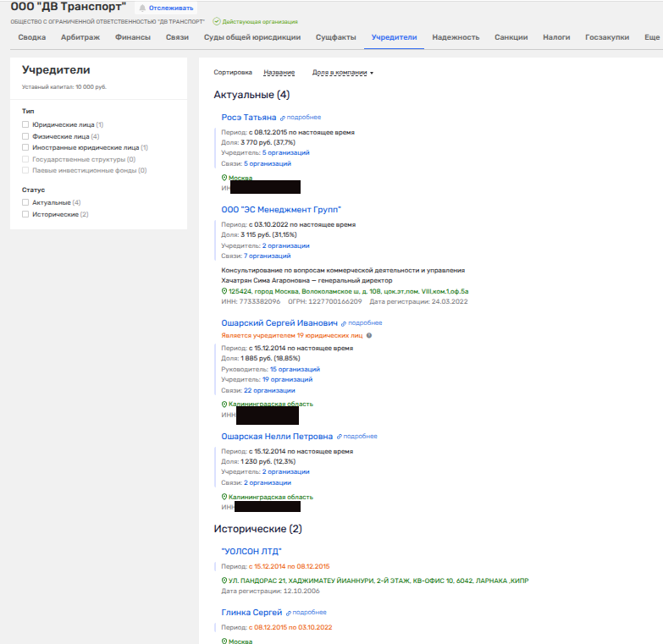Image resolution: width=663 pixels, height=644 pixels.
Task: Click the location pin by the Волоколамское ш. address
Action: coord(224,291)
